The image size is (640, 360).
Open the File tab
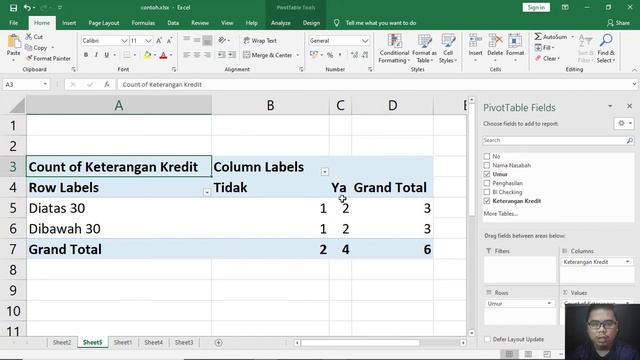pyautogui.click(x=13, y=23)
